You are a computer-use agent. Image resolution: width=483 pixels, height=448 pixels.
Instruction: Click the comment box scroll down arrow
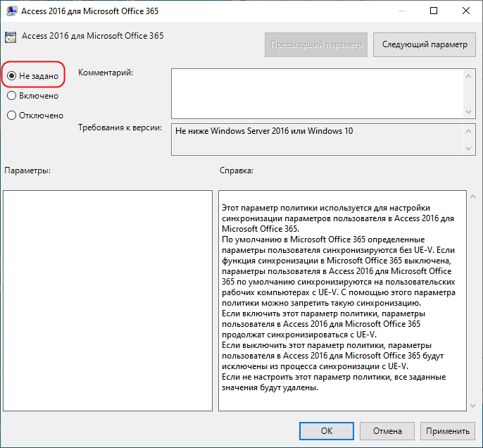tap(468, 111)
